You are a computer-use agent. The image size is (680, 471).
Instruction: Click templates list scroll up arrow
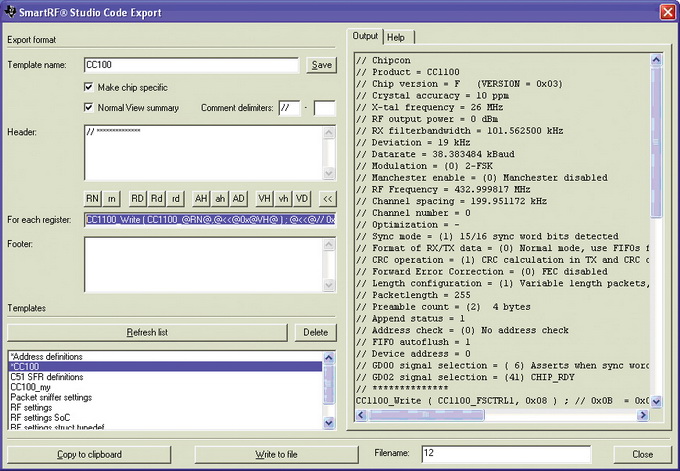pyautogui.click(x=329, y=358)
